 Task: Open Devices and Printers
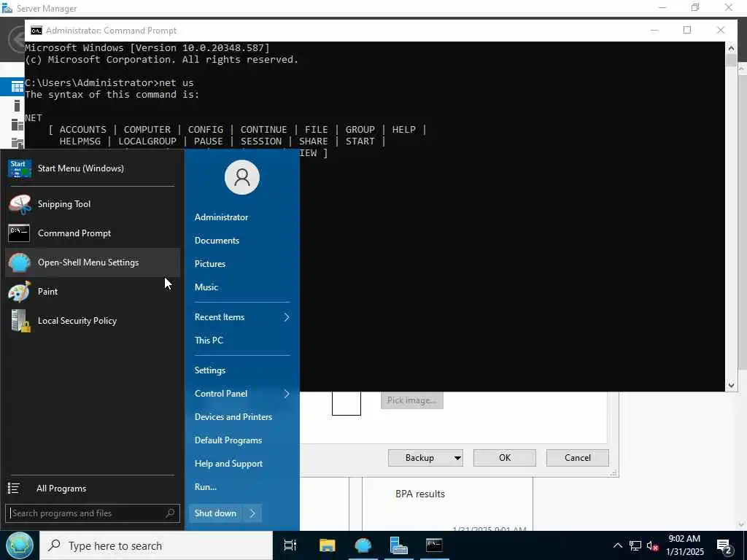tap(233, 417)
